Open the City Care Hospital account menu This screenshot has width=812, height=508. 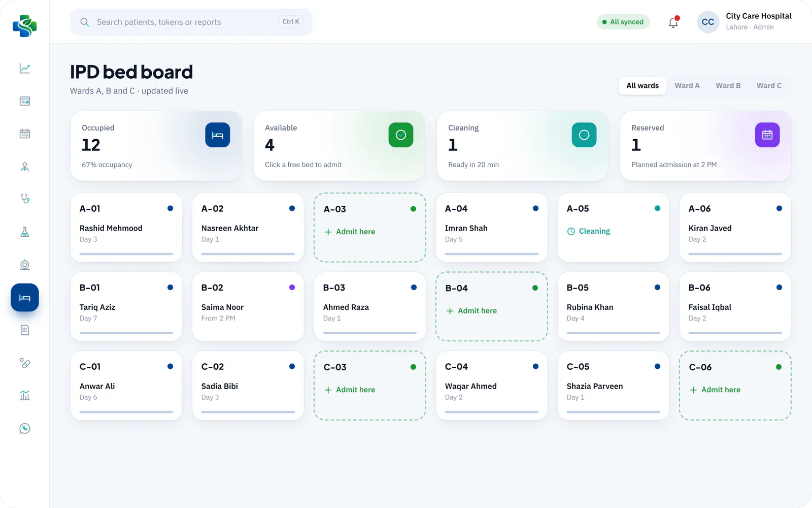tap(744, 22)
